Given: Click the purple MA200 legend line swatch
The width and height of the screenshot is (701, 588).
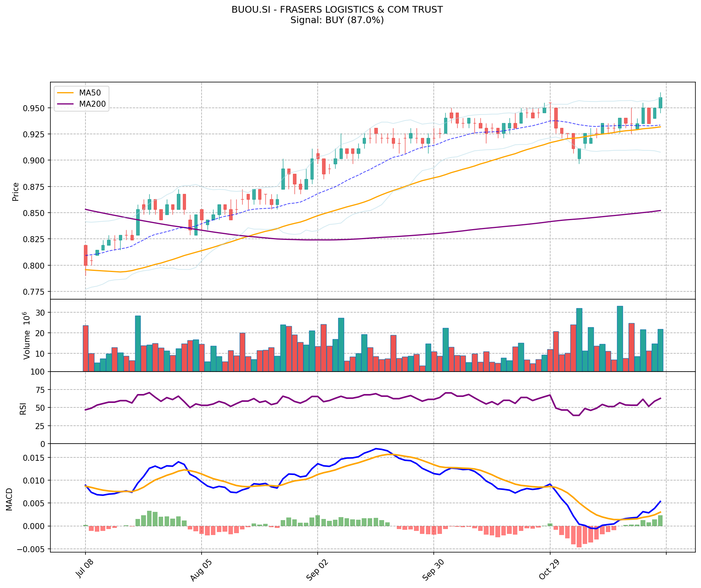Looking at the screenshot, I should pos(65,104).
